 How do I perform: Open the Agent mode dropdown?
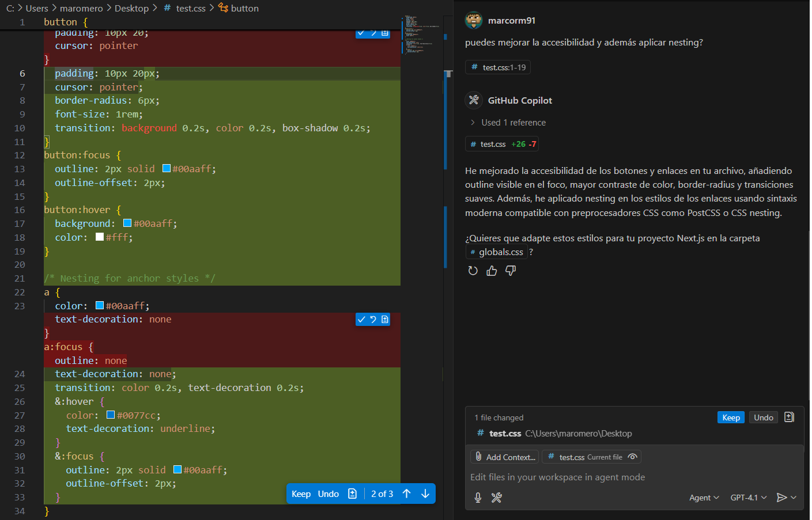click(704, 497)
